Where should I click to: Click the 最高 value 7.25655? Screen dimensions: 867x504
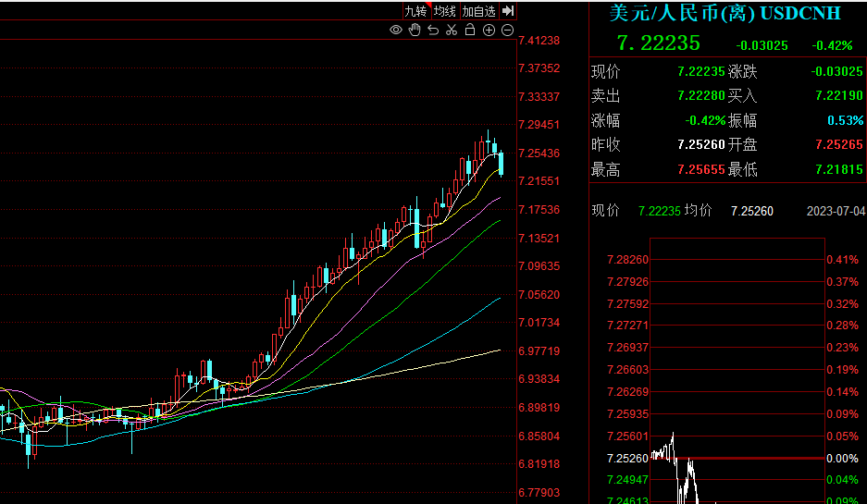point(701,169)
